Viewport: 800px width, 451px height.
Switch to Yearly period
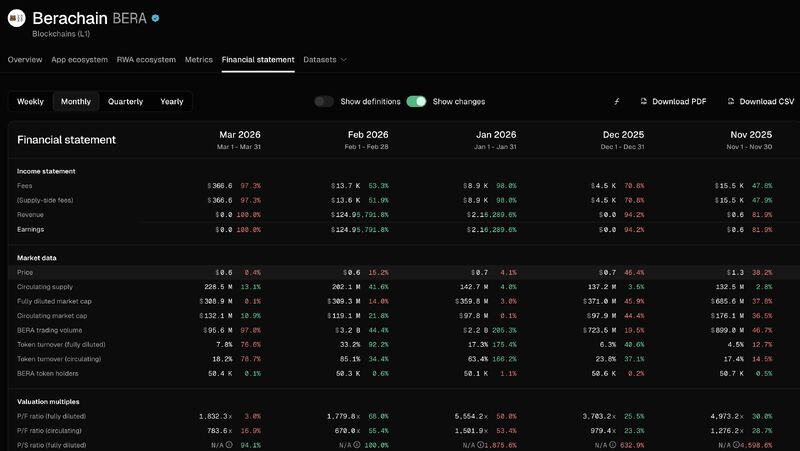[x=172, y=102]
